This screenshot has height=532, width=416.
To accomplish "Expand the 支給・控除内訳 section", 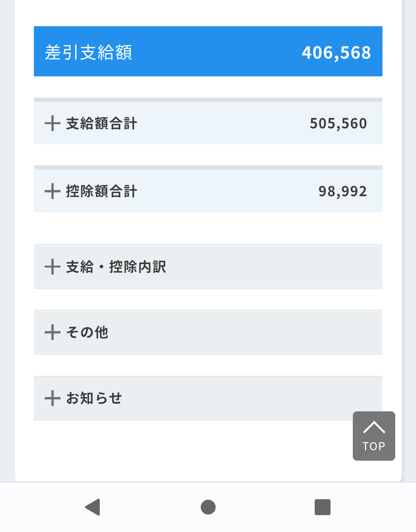I will 116,267.
